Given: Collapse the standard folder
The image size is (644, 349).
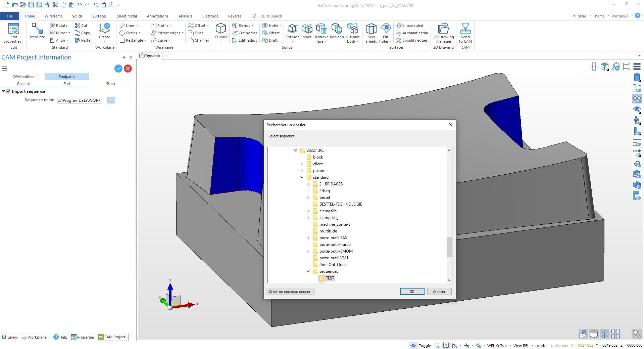Looking at the screenshot, I should [x=302, y=177].
